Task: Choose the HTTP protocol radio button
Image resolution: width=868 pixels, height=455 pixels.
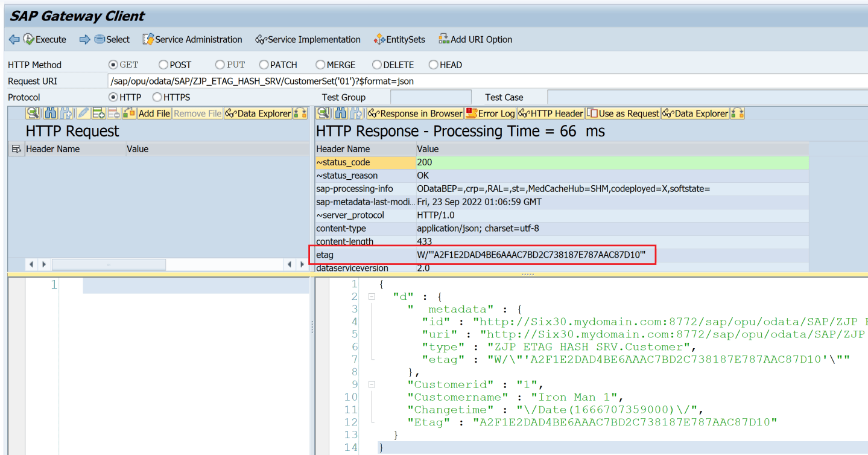Action: point(113,97)
